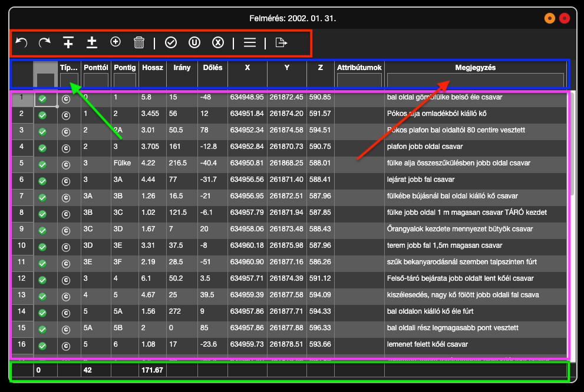Click the plus-minus toolbar icon
584x392 pixels.
(x=92, y=42)
